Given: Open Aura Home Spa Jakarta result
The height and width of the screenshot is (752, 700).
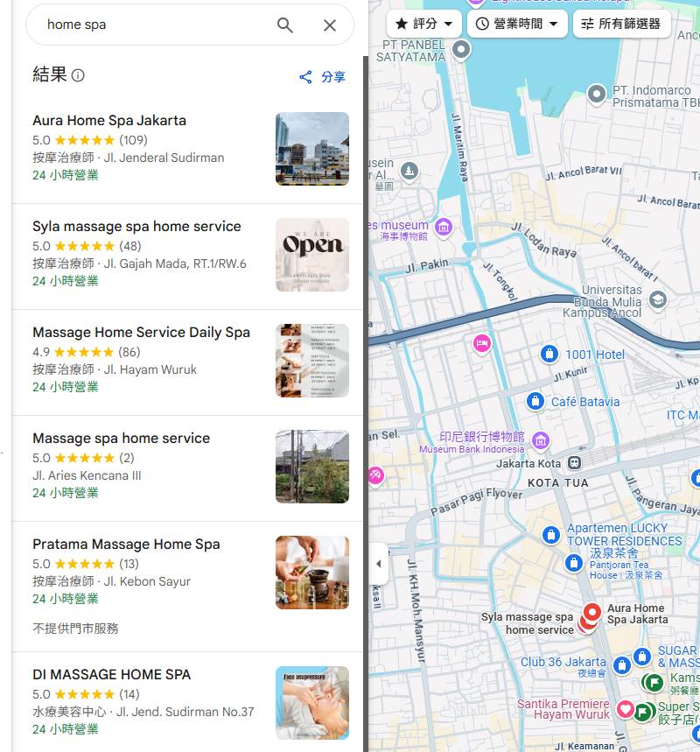Looking at the screenshot, I should point(187,149).
